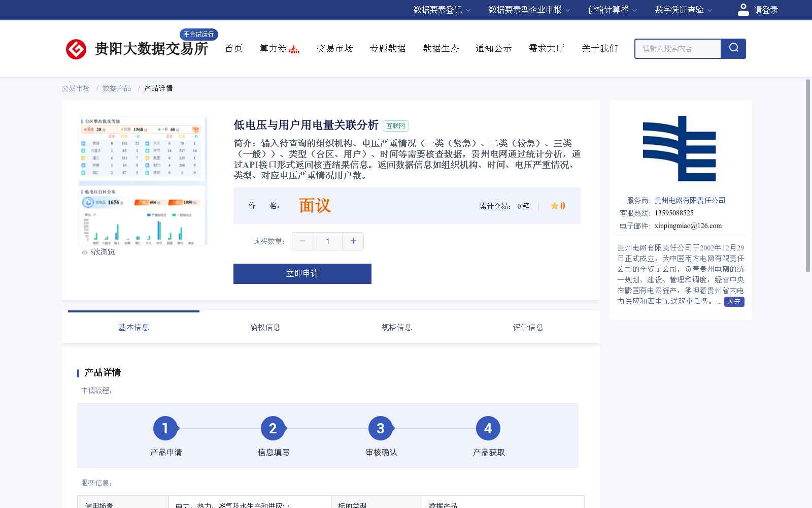The width and height of the screenshot is (812, 508).
Task: Click the purchase quantity number field
Action: pos(328,241)
